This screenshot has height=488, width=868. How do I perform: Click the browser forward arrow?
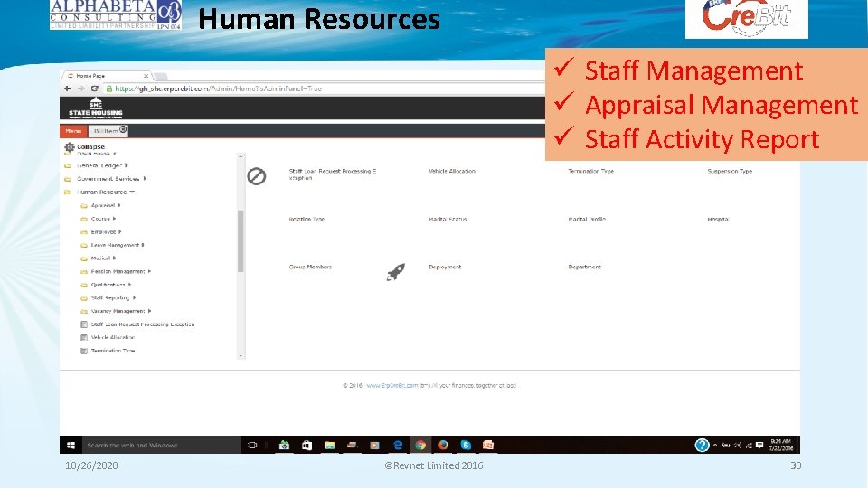coord(81,89)
